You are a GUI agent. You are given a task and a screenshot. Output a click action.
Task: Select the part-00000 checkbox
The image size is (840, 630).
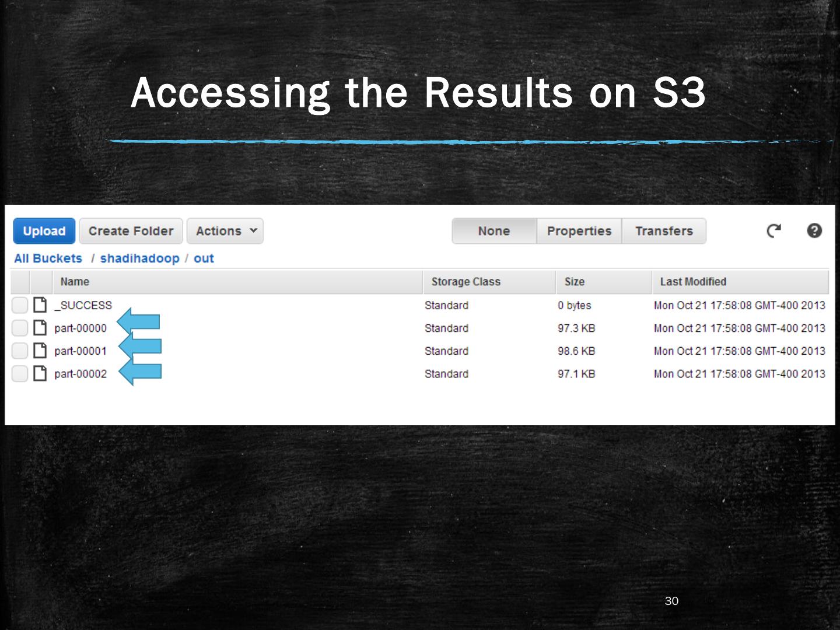click(x=20, y=328)
